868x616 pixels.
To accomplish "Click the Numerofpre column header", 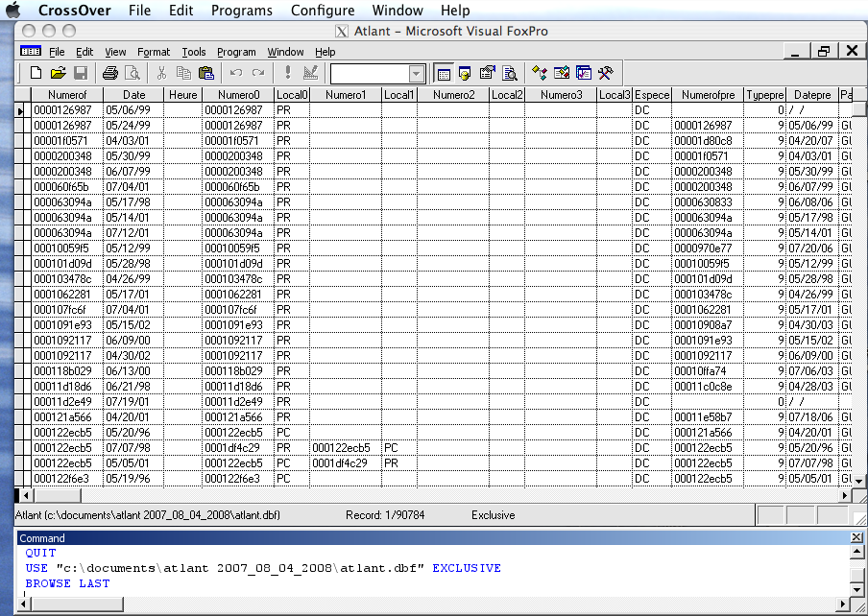I will click(x=708, y=95).
